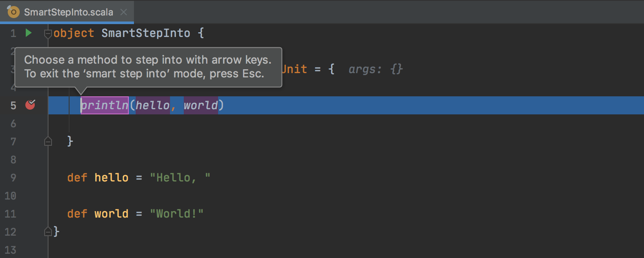Image resolution: width=644 pixels, height=258 pixels.
Task: Click the "World!" string literal
Action: pyautogui.click(x=176, y=214)
